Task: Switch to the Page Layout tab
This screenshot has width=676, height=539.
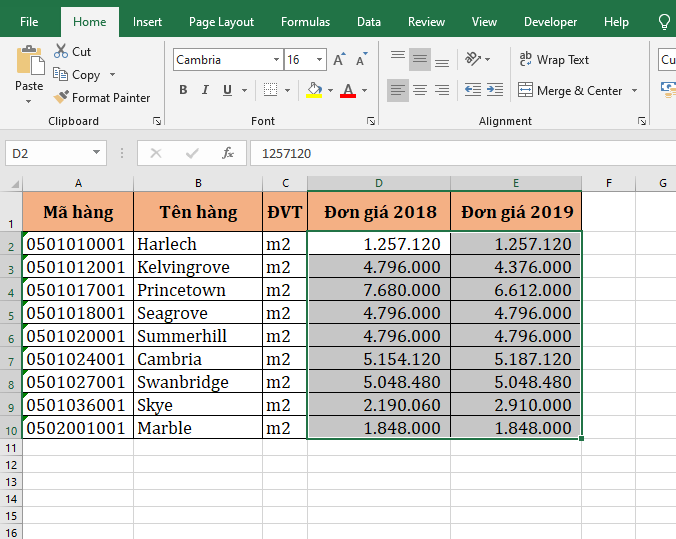Action: tap(221, 21)
